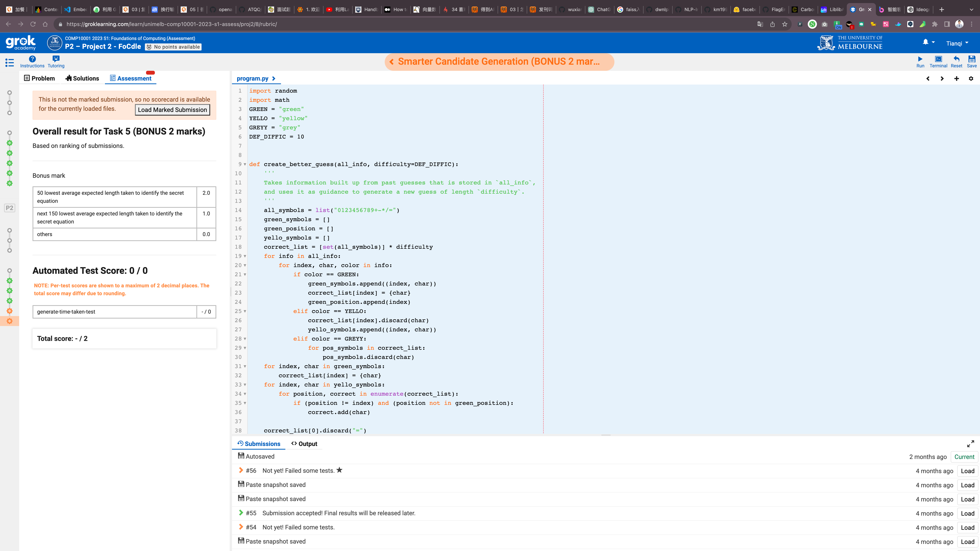Go to the next editor file arrow
This screenshot has height=551, width=980.
pos(942,79)
